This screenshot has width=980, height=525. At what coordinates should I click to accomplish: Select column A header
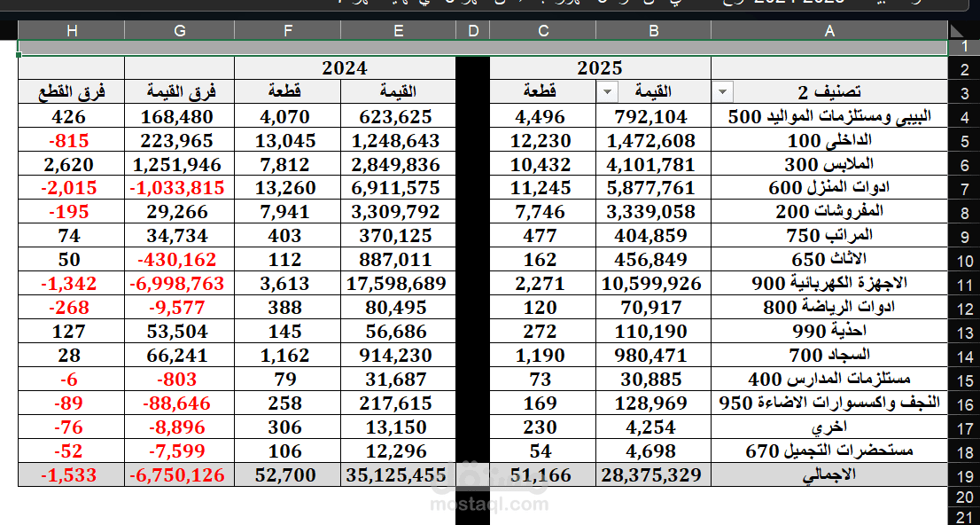(829, 31)
